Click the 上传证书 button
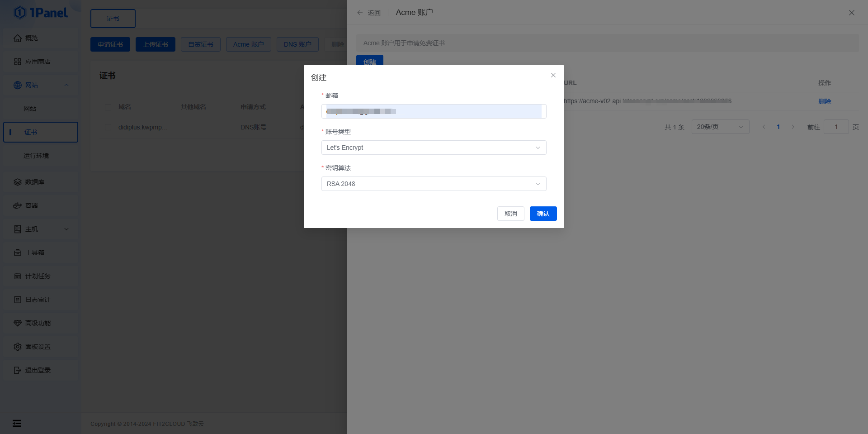The height and width of the screenshot is (434, 868). click(x=156, y=44)
